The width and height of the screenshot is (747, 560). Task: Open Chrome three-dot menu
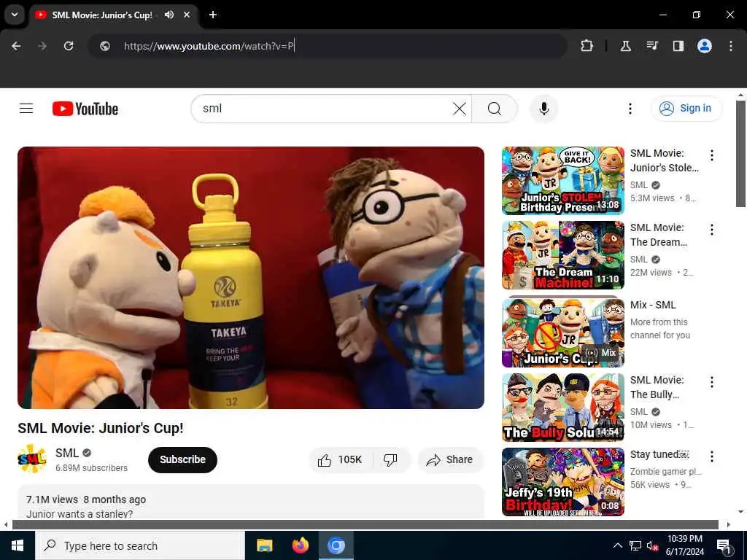pyautogui.click(x=731, y=46)
